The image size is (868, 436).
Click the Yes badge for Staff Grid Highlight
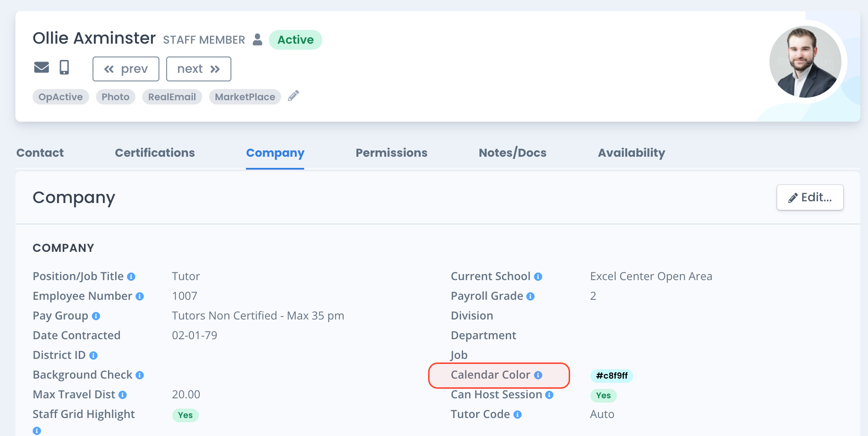[186, 415]
